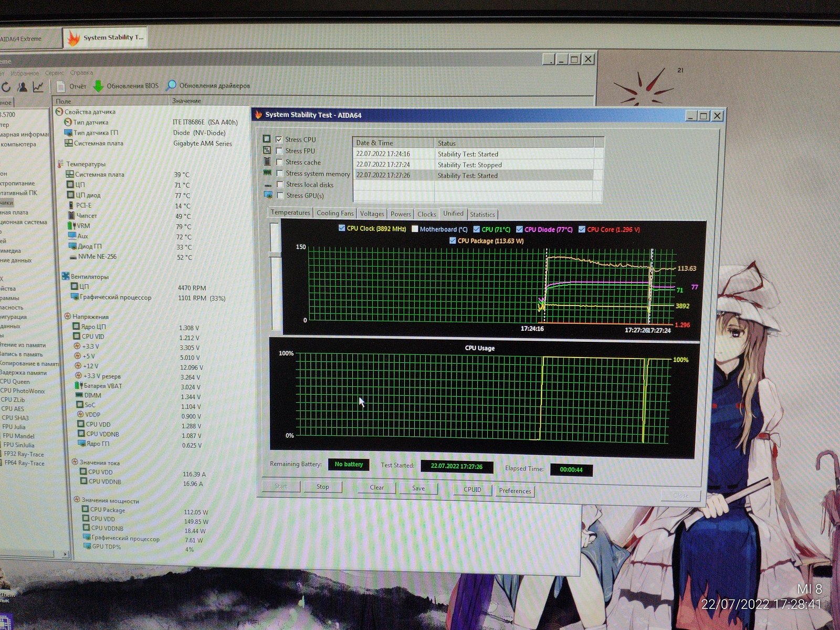Viewport: 840px width, 630px height.
Task: Enable the Stress cache checkbox
Action: click(280, 162)
